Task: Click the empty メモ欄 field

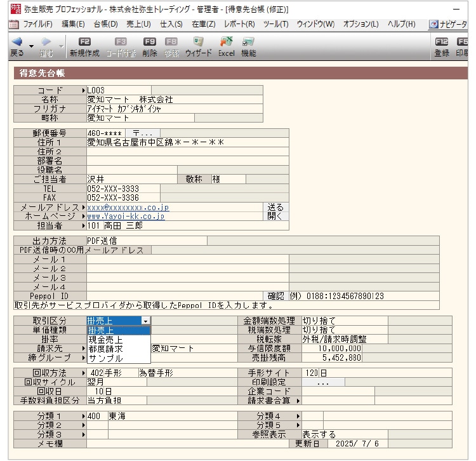Action: pos(188,444)
